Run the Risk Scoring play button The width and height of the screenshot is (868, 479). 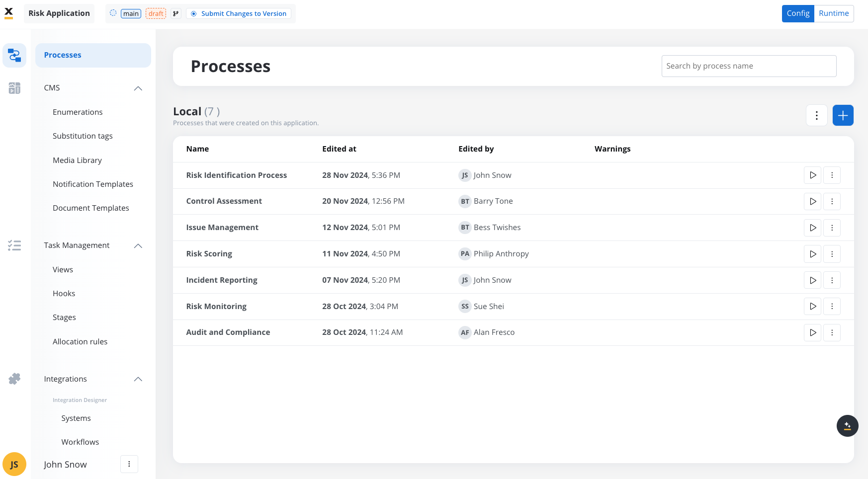pos(812,254)
